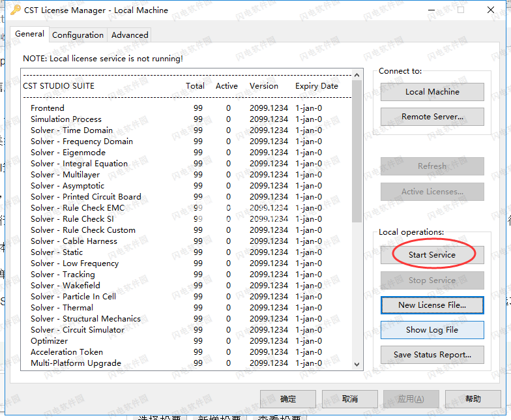The image size is (511, 420).
Task: Click the CST License Manager key icon
Action: tap(15, 10)
